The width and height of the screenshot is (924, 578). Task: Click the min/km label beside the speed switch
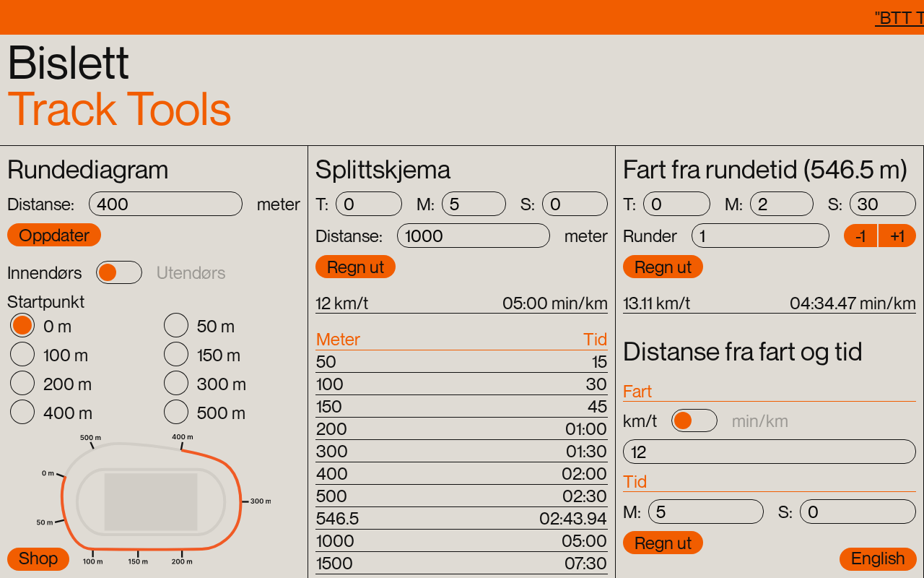tap(760, 421)
